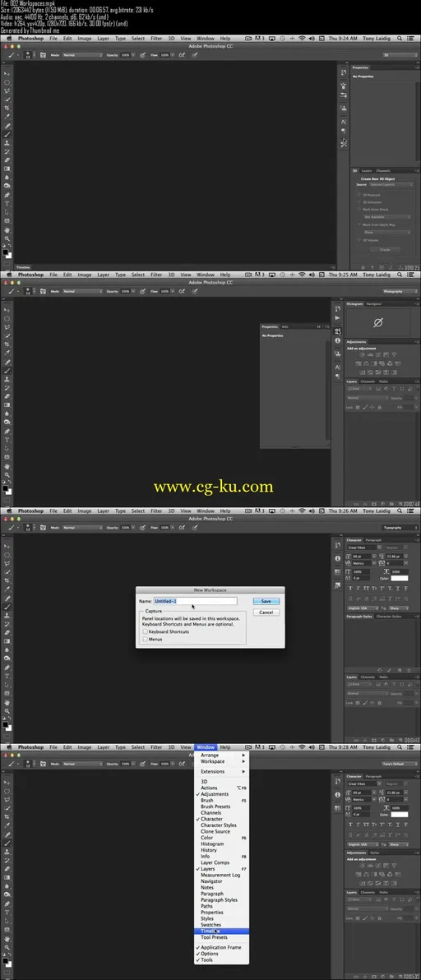Choose Measurement Log in the Window menu

click(x=221, y=875)
